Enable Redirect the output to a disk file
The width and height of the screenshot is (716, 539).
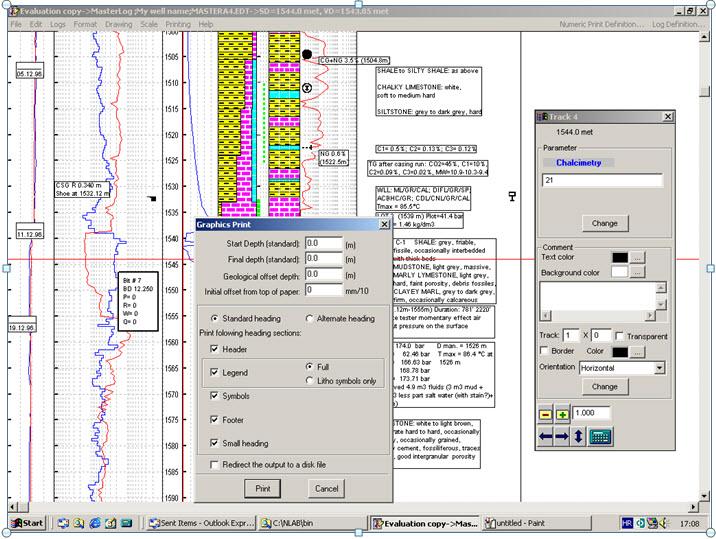coord(216,464)
